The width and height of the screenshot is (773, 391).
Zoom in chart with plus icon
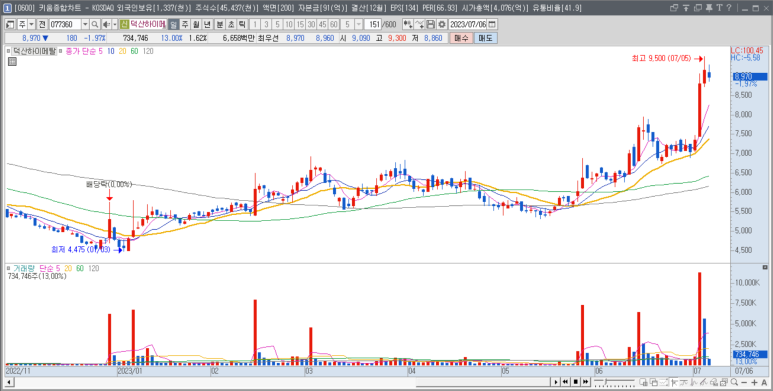click(754, 383)
